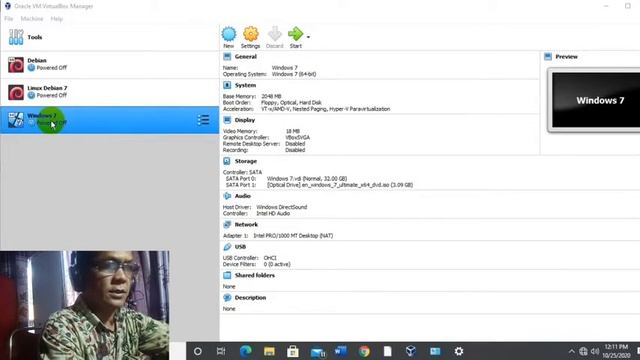
Task: Click the Network section icon
Action: [227, 224]
